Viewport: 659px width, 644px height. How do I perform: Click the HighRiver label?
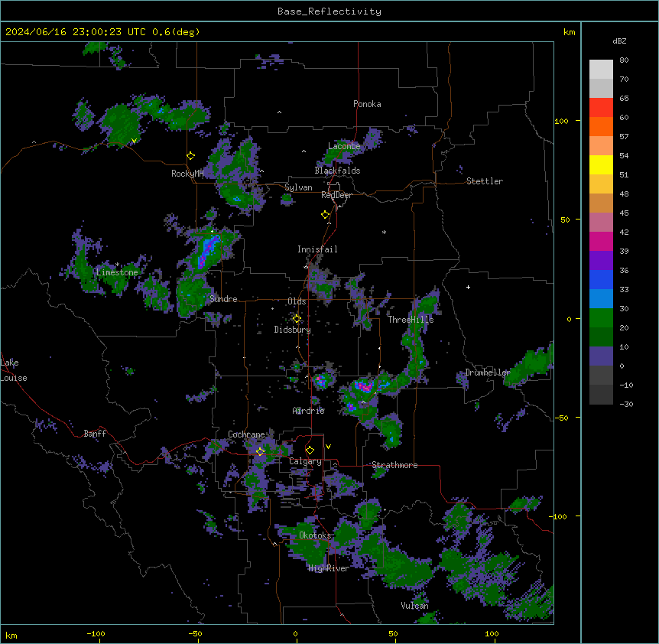(x=328, y=568)
